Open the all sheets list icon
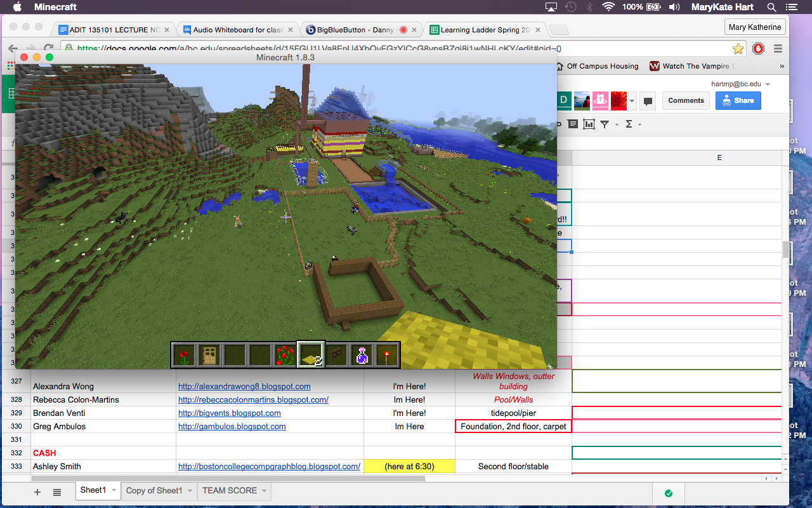812x508 pixels. 57,491
